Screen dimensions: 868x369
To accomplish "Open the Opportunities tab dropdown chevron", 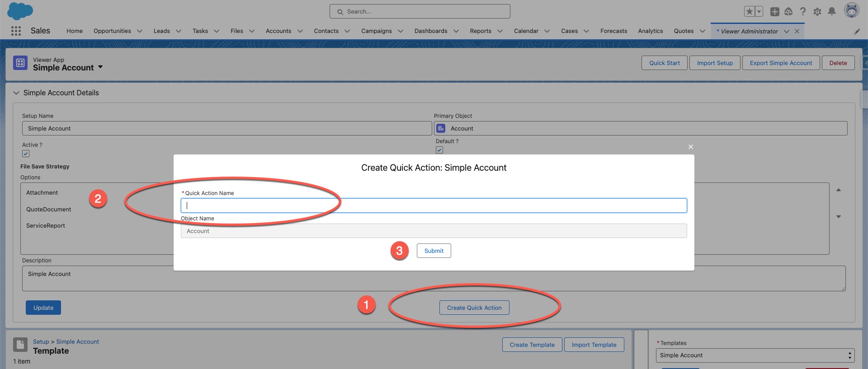I will tap(140, 31).
